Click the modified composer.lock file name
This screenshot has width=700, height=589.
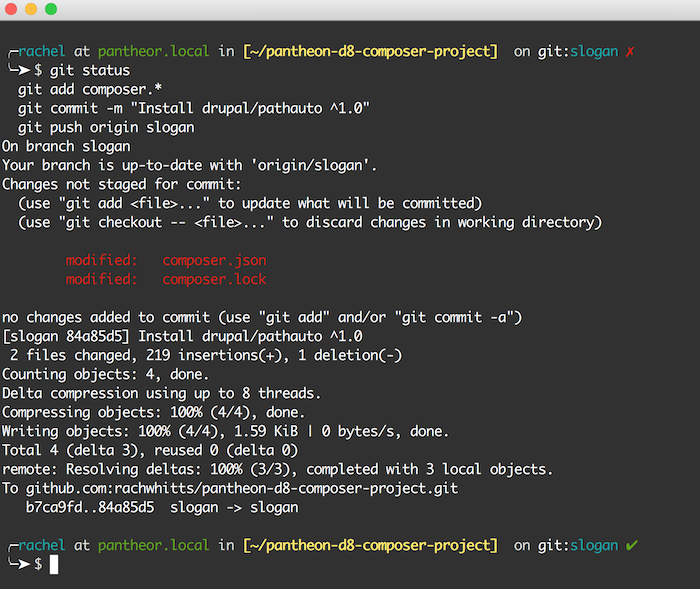(x=214, y=279)
